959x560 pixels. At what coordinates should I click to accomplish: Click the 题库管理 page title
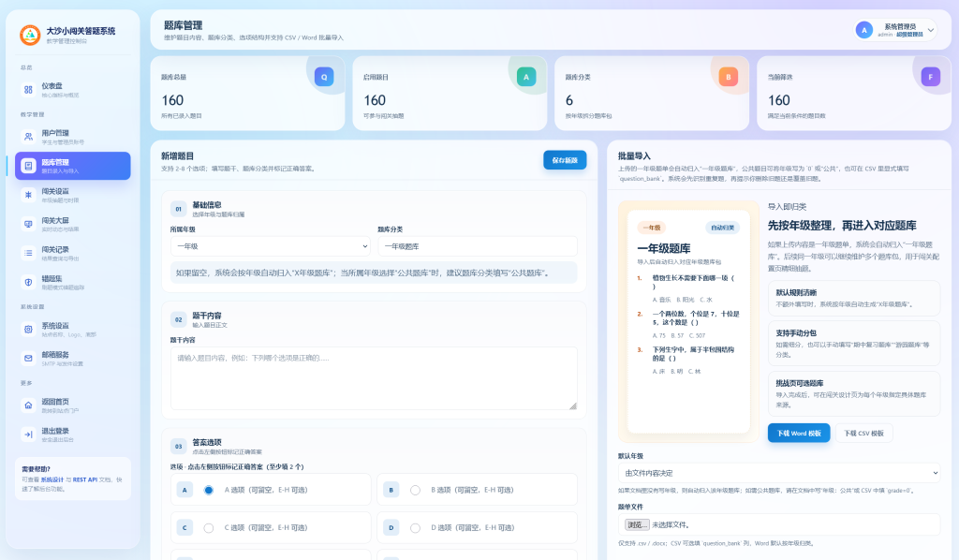click(x=183, y=25)
